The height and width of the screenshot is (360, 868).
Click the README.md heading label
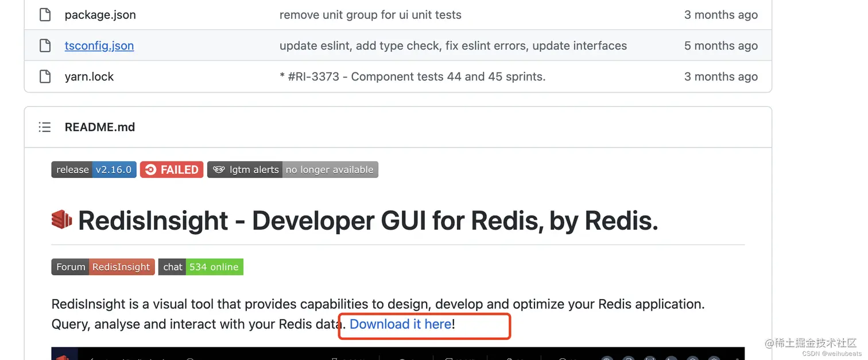(100, 127)
